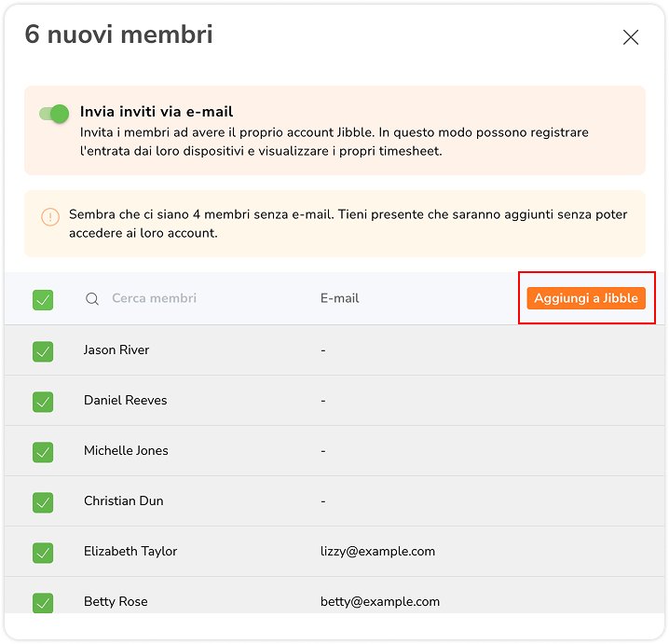
Task: Click the E-mail column header
Action: coord(339,298)
